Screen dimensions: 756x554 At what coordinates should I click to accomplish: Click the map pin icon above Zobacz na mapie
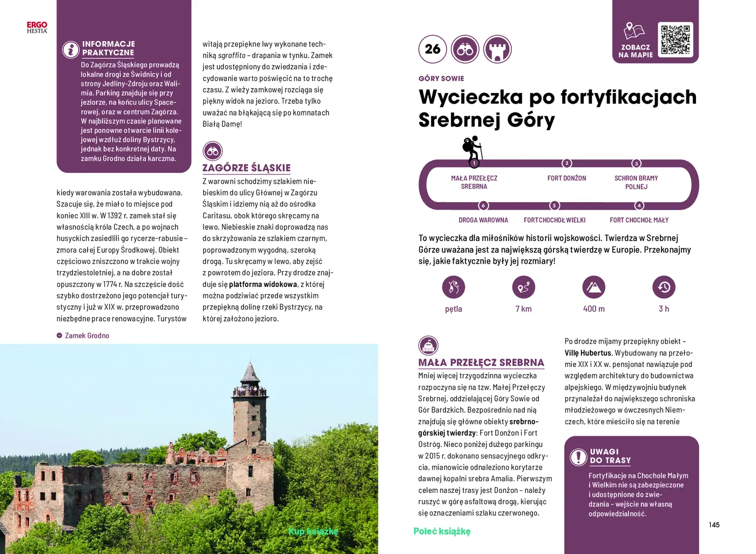point(634,31)
